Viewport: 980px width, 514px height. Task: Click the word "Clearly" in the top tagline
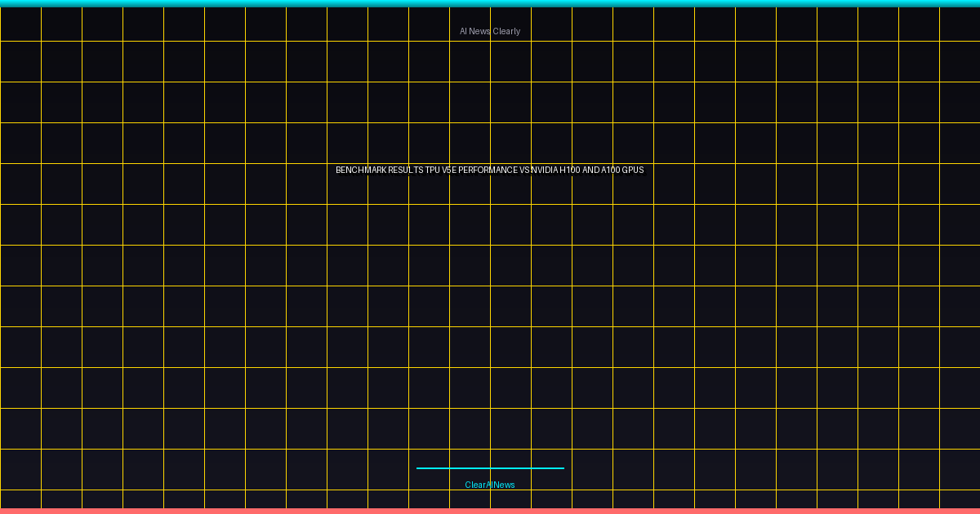[506, 31]
